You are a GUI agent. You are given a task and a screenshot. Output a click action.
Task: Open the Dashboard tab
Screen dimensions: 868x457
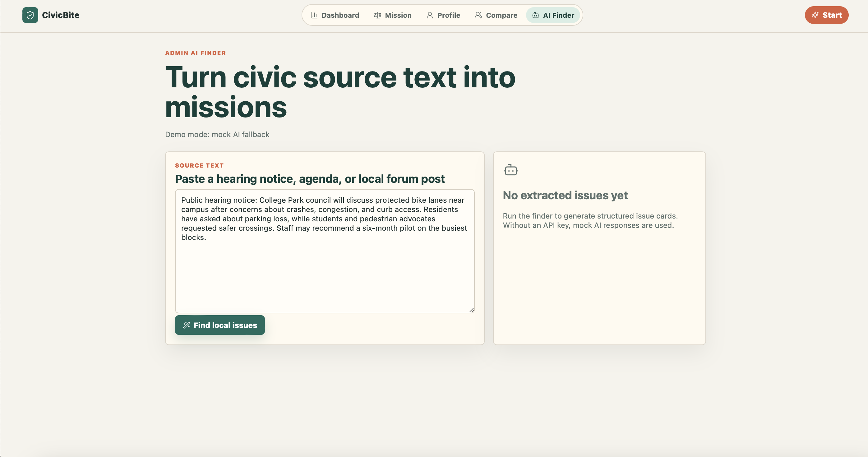click(340, 15)
